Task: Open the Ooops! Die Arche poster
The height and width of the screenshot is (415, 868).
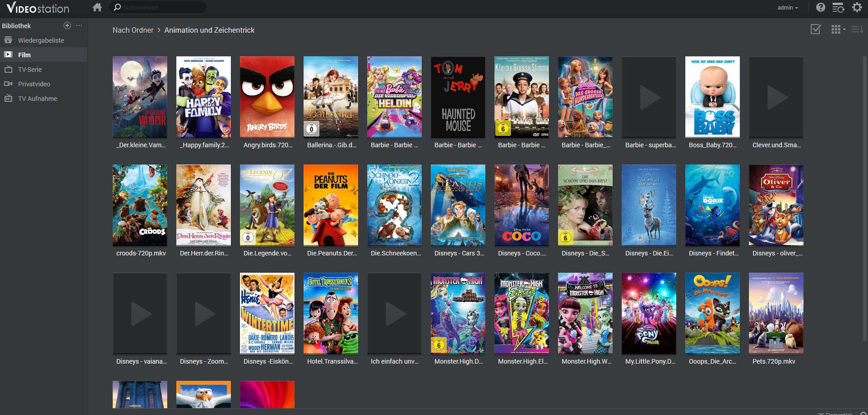Action: click(x=713, y=313)
